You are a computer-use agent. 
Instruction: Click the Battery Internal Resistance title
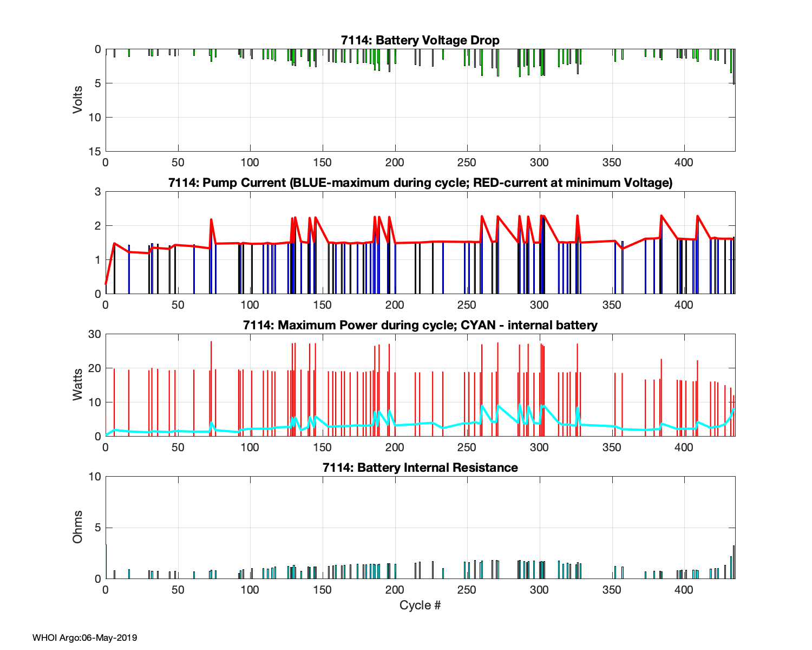[420, 467]
